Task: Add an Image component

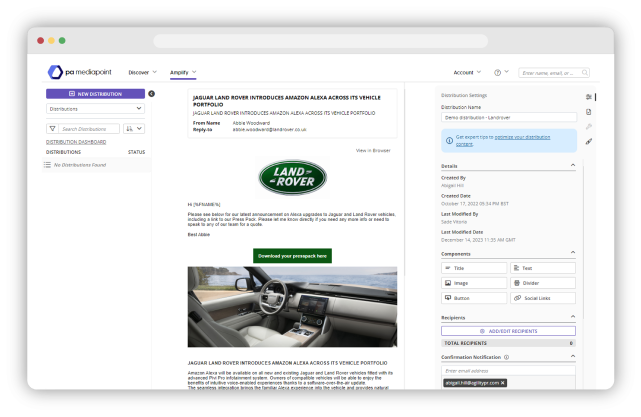Action: click(474, 283)
